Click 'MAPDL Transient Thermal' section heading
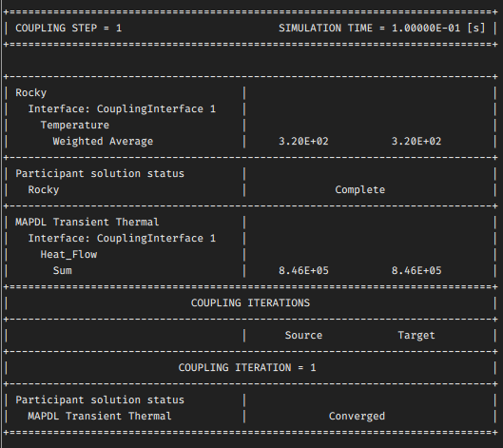Viewport: 503px width, 448px height. pyautogui.click(x=87, y=223)
